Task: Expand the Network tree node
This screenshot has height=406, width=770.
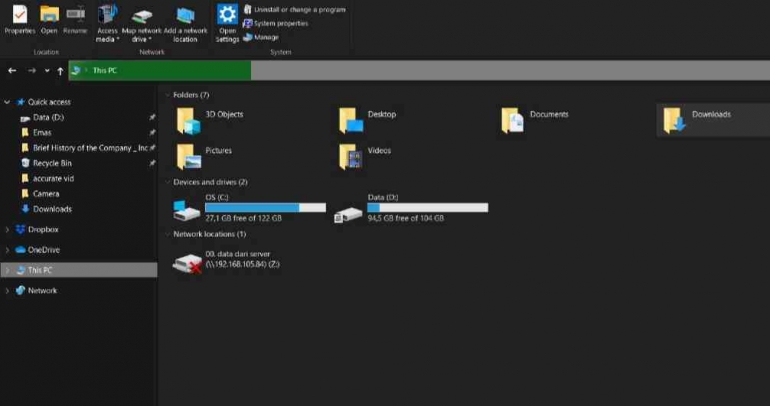Action: point(7,291)
